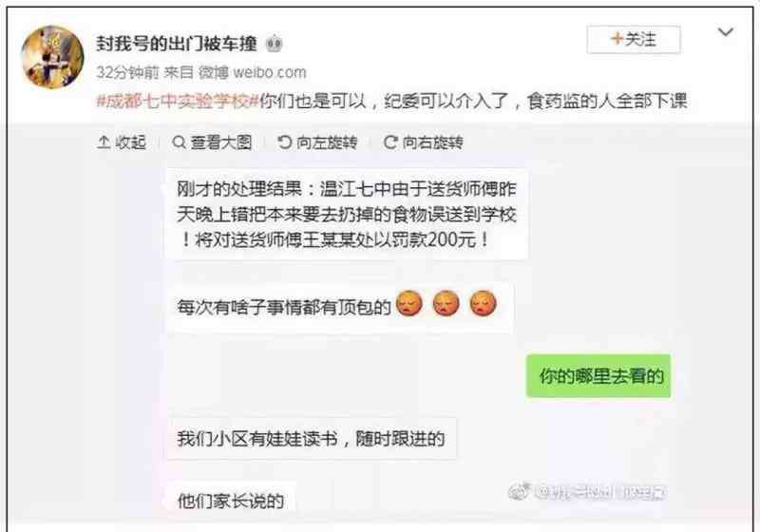Collapse the image with 收起
760x532 pixels.
[122, 142]
